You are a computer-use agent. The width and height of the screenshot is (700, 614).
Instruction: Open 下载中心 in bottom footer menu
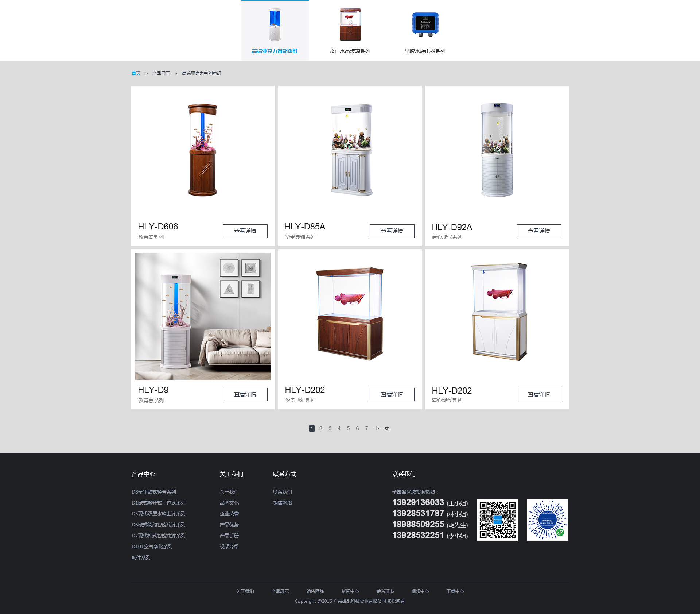455,591
